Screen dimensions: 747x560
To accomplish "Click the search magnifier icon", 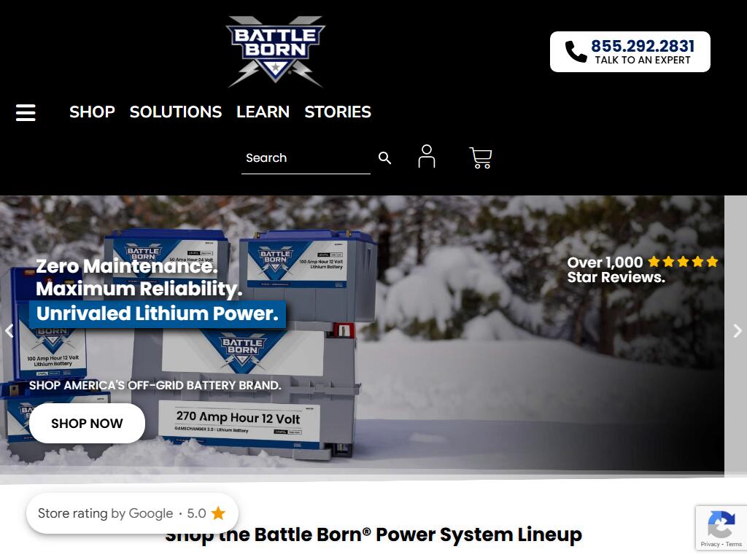I will [x=385, y=158].
